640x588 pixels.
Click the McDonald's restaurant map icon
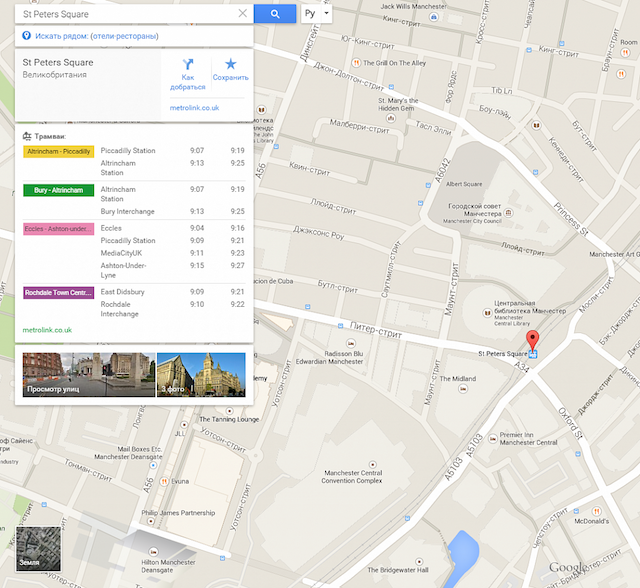[x=587, y=510]
